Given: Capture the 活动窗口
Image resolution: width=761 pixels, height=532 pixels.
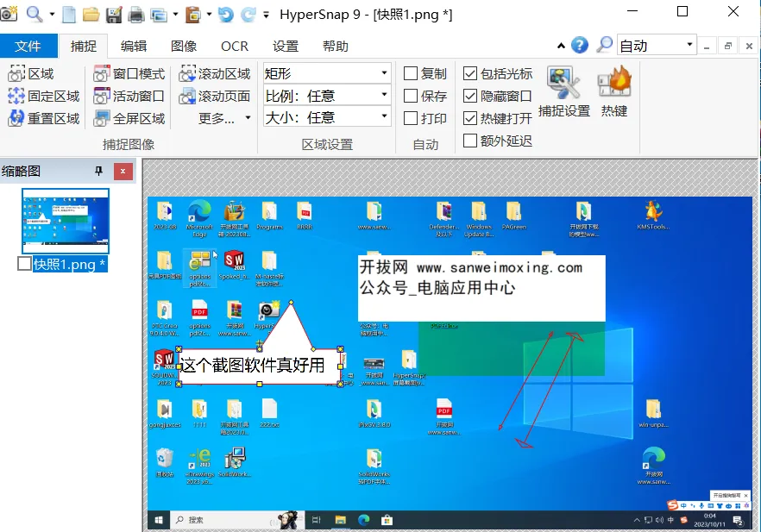Looking at the screenshot, I should (x=129, y=96).
